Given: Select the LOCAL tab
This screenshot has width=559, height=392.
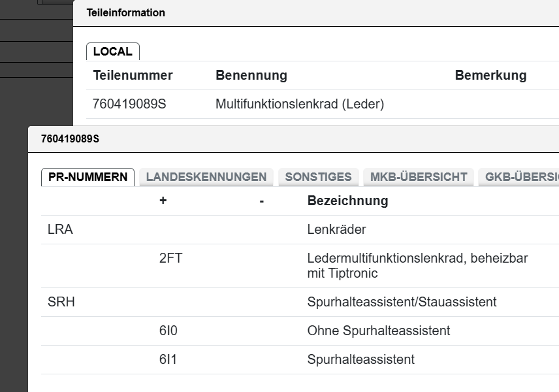Looking at the screenshot, I should (x=113, y=52).
